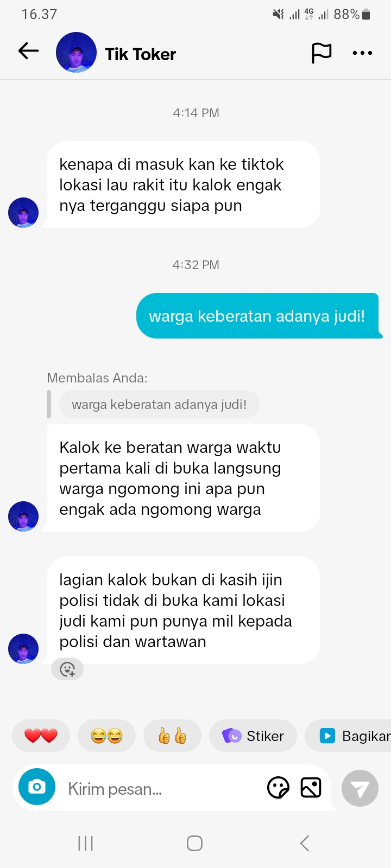The image size is (391, 868).
Task: Tap the quoted reply 'warga keberatan adanya judi!'
Action: pyautogui.click(x=159, y=405)
